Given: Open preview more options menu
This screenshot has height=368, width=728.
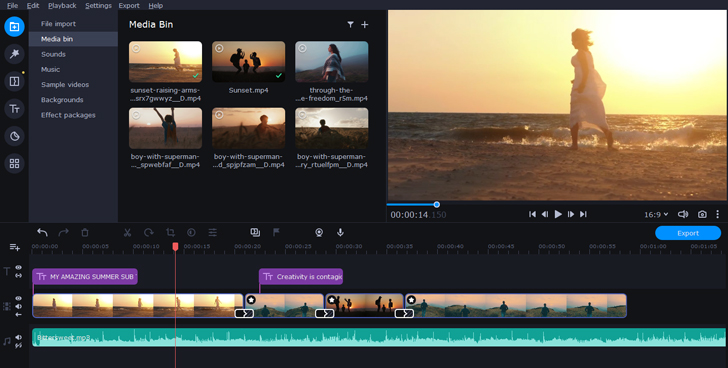Looking at the screenshot, I should pyautogui.click(x=717, y=214).
